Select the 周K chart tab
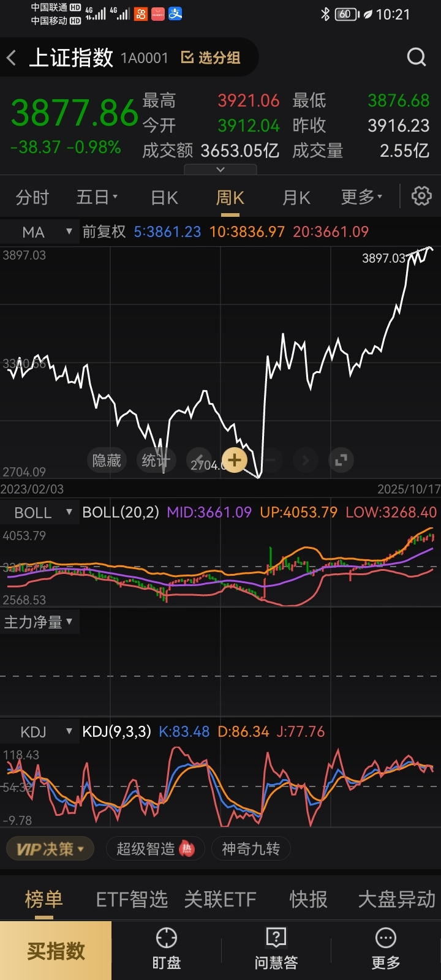This screenshot has width=441, height=980. 230,197
